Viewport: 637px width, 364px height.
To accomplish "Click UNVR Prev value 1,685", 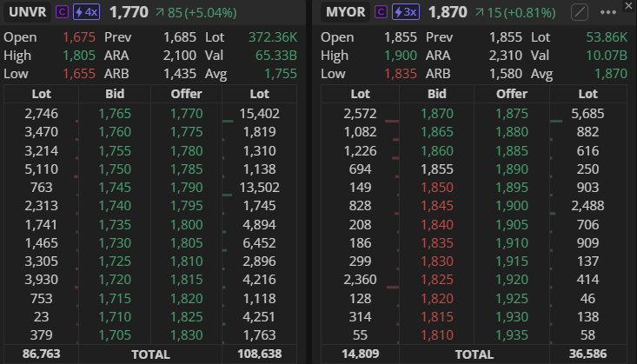I will [x=180, y=37].
